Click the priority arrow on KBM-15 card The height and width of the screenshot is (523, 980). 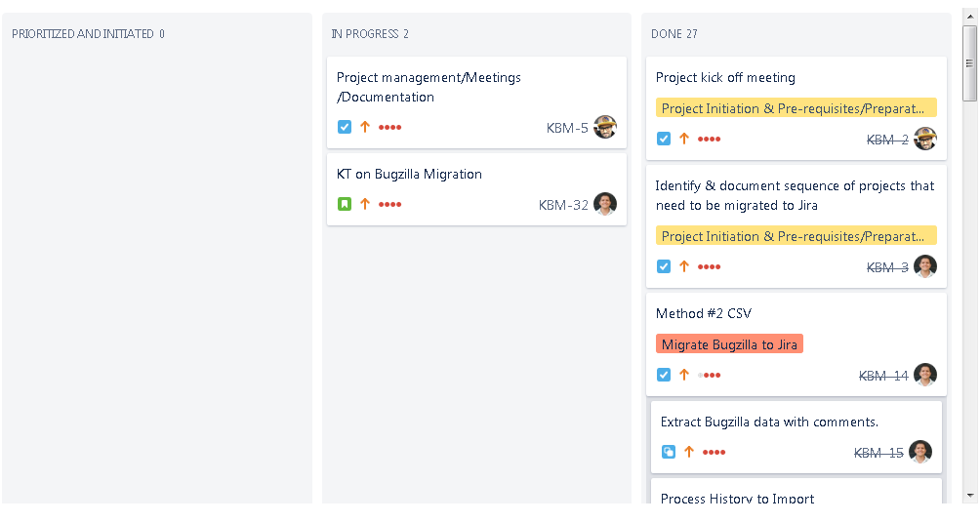tap(689, 451)
